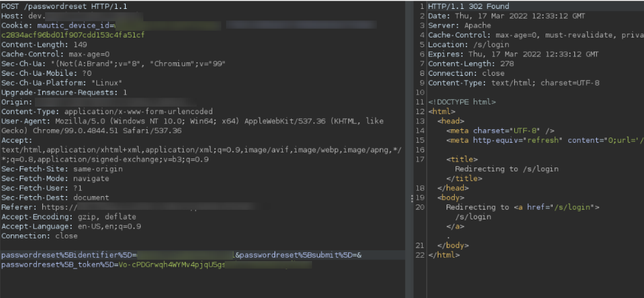Click the 'passwordreset%5B_token%5D=' body parameter

coord(60,265)
